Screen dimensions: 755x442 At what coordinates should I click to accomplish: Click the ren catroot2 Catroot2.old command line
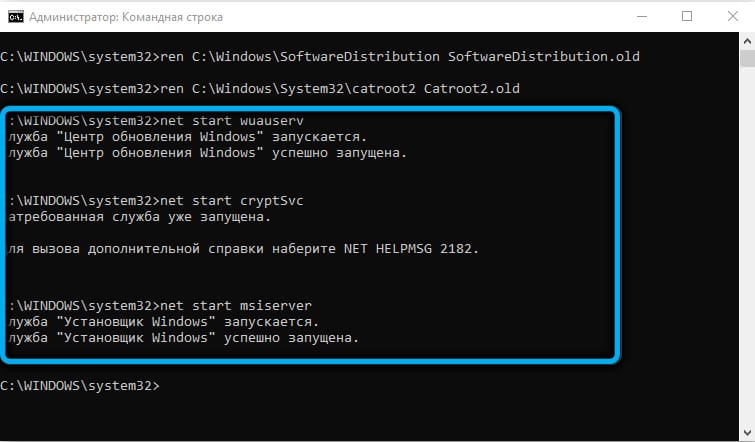(260, 89)
